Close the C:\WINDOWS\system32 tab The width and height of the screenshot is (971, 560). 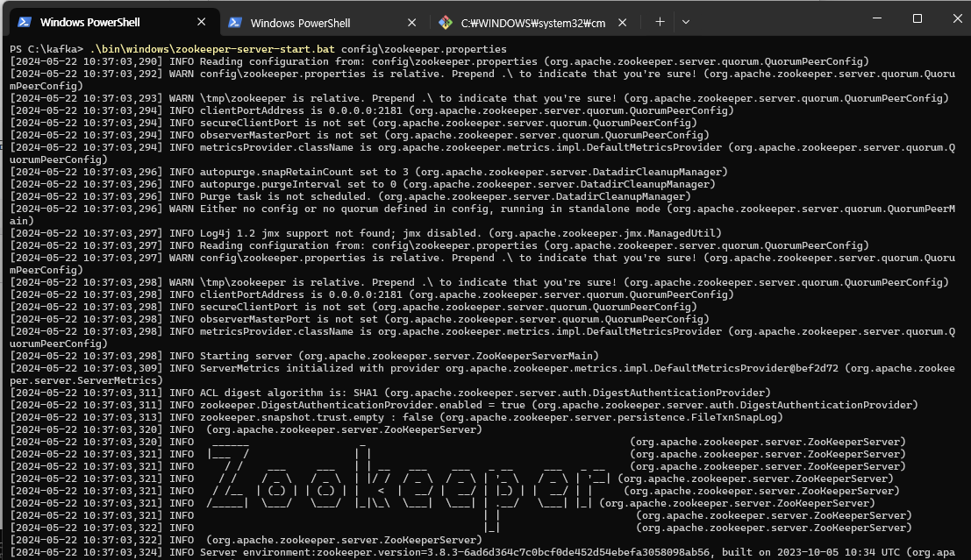623,22
